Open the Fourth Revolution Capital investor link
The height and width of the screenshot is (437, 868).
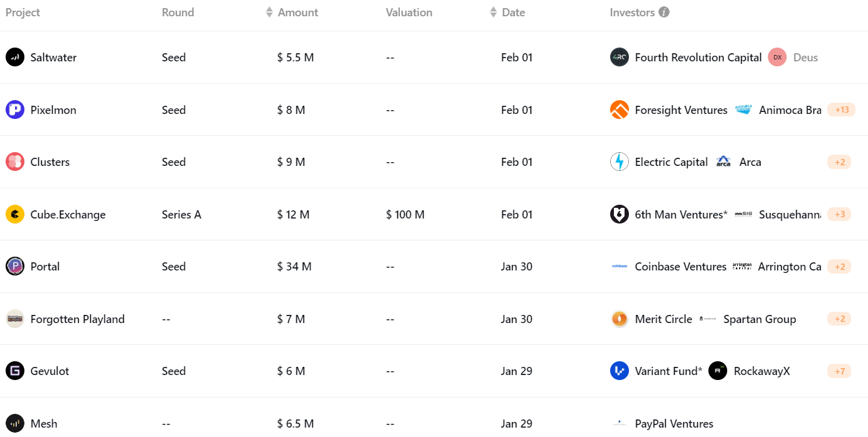pos(698,57)
